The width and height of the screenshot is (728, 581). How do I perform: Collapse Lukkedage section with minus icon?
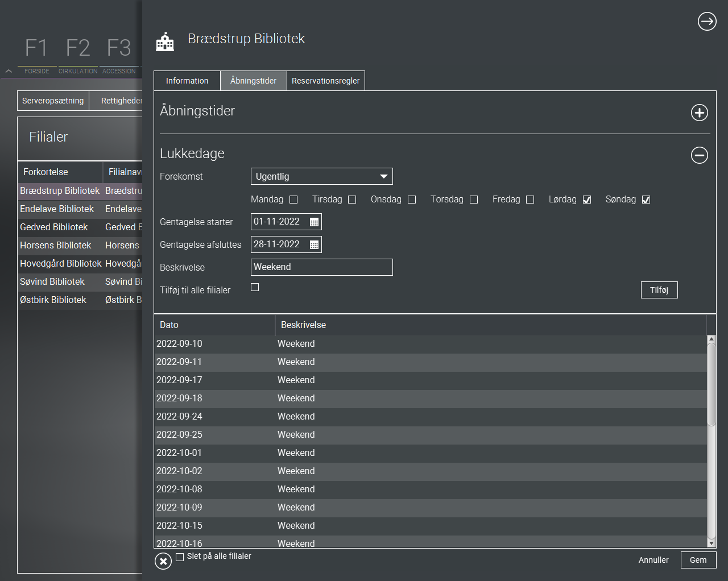(x=700, y=155)
